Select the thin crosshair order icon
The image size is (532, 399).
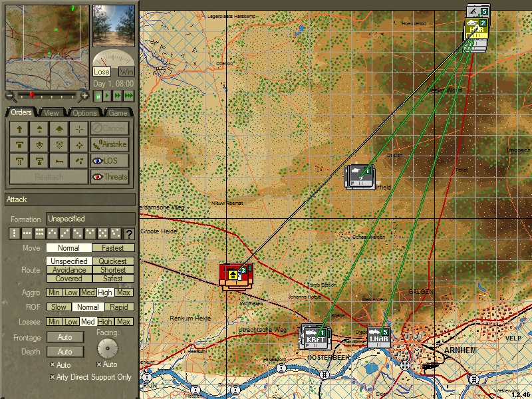coord(79,129)
